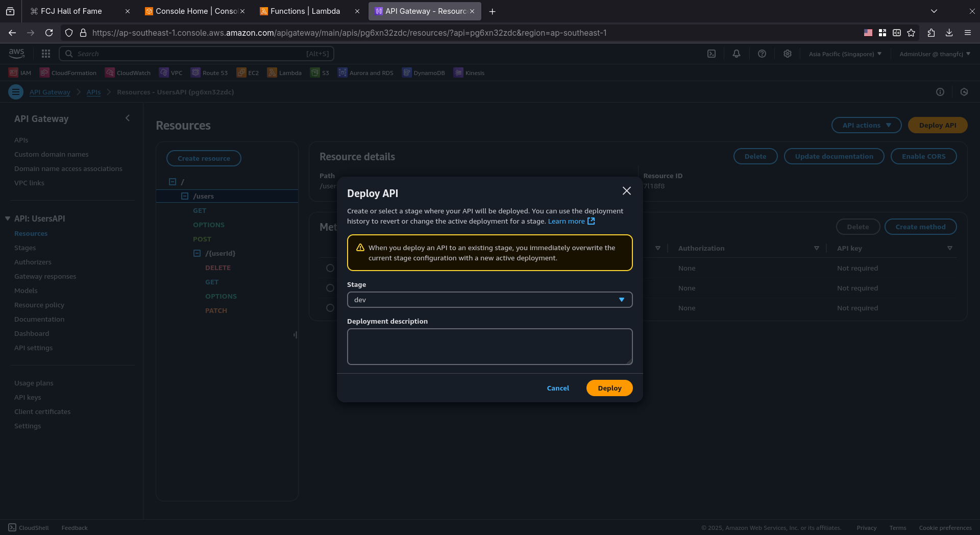Open the info panel icon

click(x=940, y=92)
